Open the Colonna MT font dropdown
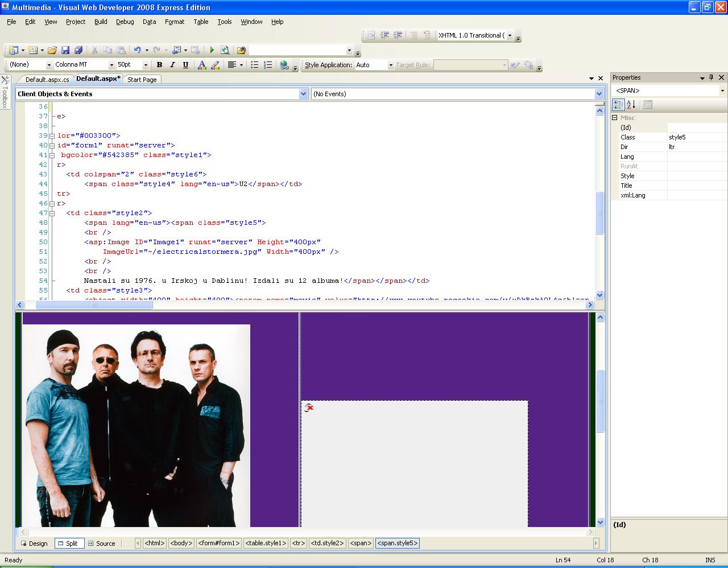 (x=111, y=65)
